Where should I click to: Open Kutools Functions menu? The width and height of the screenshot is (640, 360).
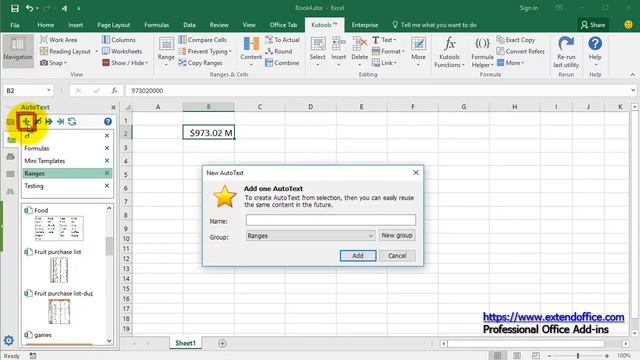click(x=449, y=51)
